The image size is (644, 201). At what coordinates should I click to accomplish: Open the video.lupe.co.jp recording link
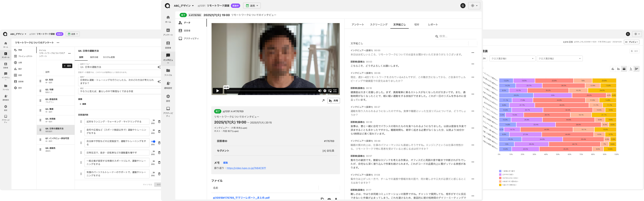tap(246, 168)
